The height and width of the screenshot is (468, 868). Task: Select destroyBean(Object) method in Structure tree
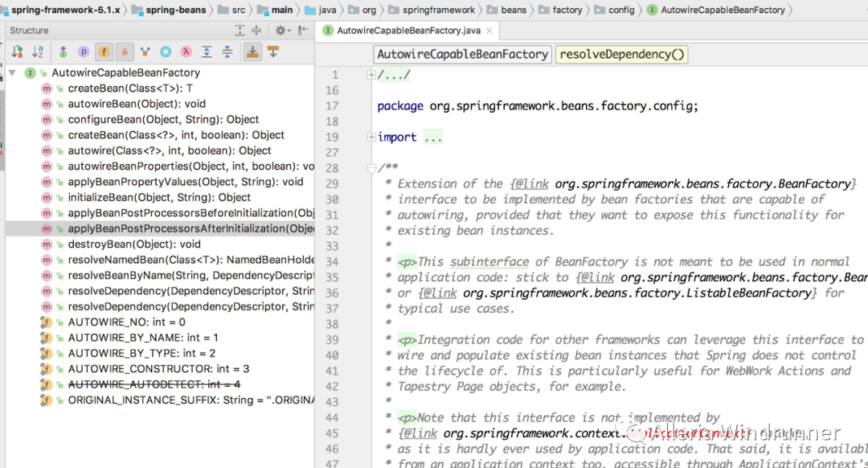tap(134, 244)
